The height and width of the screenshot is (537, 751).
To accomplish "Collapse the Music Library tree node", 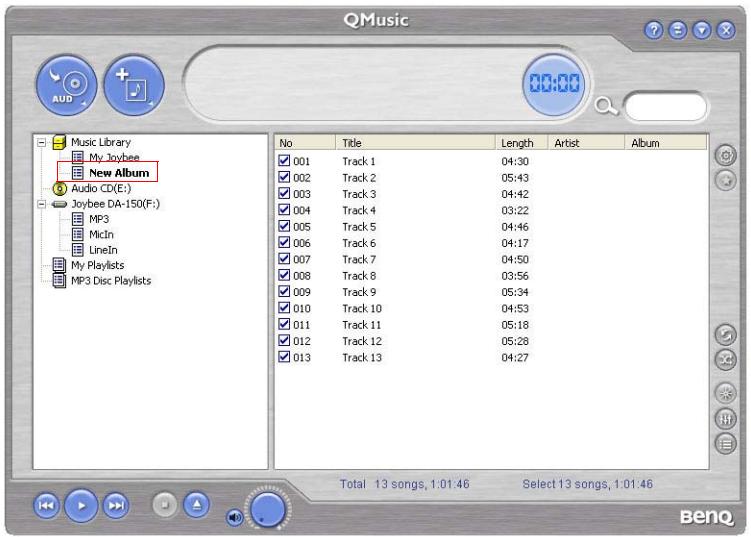I will (42, 142).
